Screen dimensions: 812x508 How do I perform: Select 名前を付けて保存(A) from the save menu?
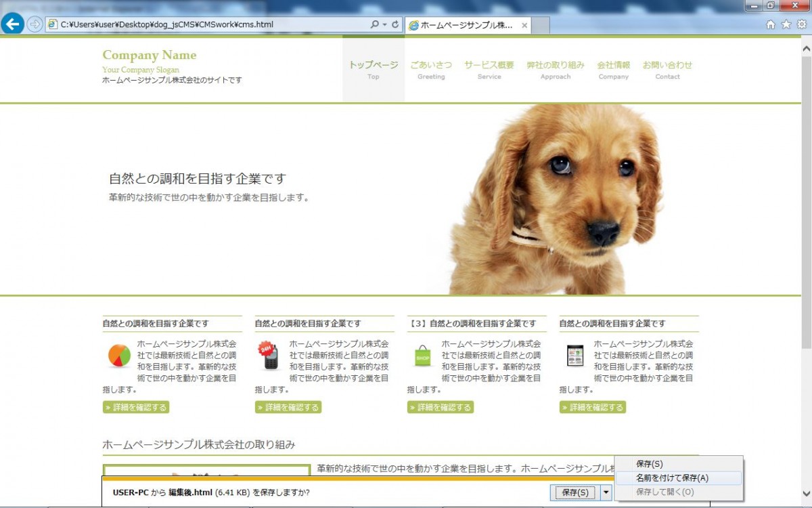[672, 478]
